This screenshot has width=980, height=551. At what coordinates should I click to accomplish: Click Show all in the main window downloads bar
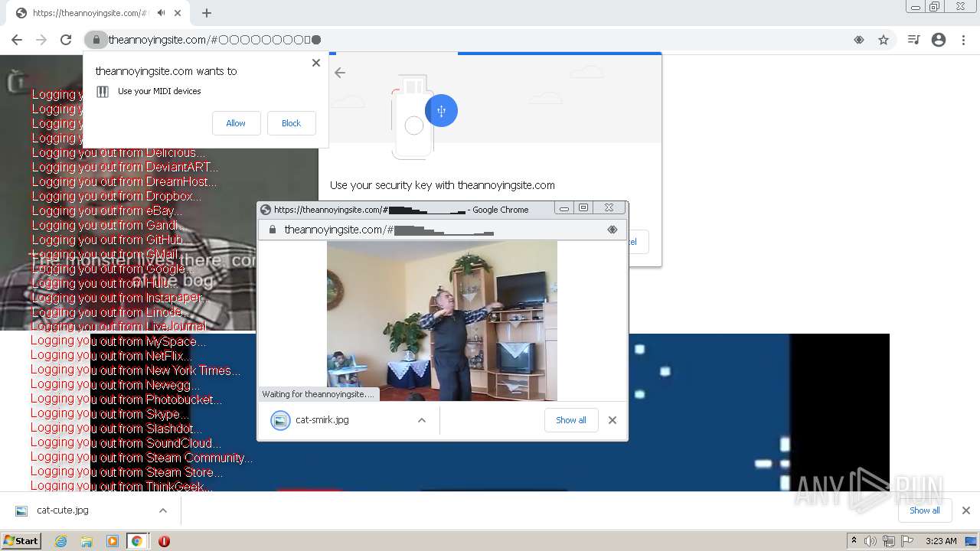pyautogui.click(x=925, y=510)
